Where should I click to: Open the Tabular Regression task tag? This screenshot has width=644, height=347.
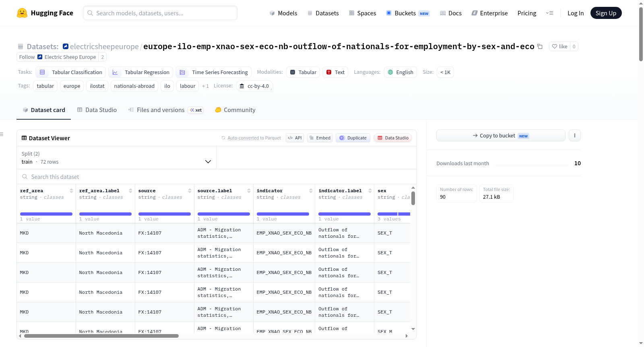[141, 72]
